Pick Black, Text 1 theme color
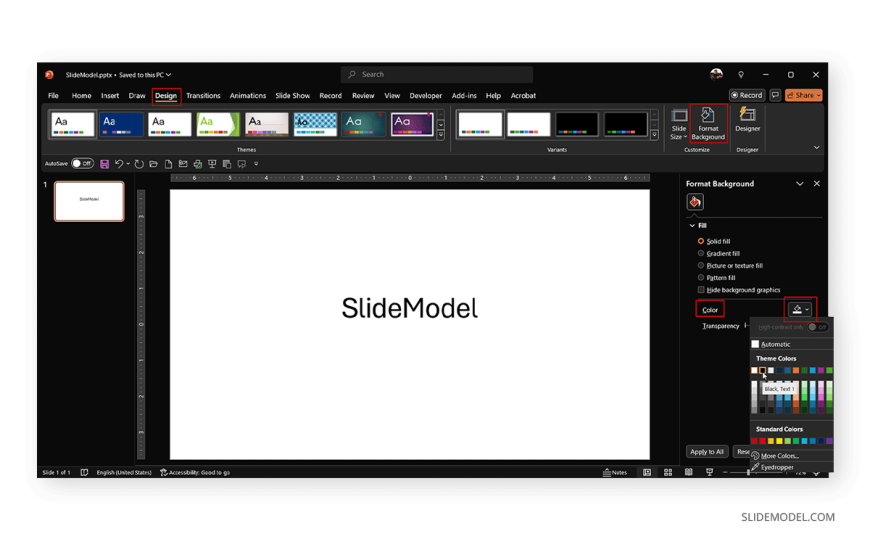The width and height of the screenshot is (870, 539). (x=762, y=370)
